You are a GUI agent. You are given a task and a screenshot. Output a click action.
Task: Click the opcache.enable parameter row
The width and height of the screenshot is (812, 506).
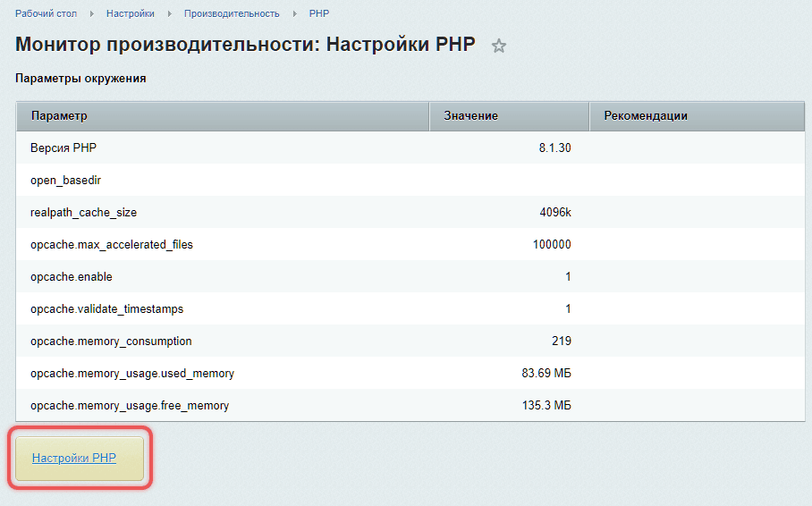410,276
